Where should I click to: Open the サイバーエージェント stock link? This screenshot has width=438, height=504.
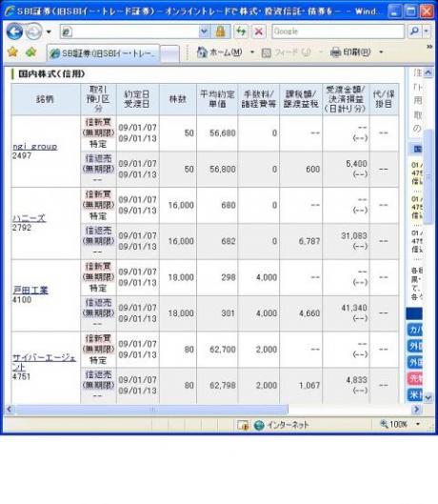tap(44, 362)
